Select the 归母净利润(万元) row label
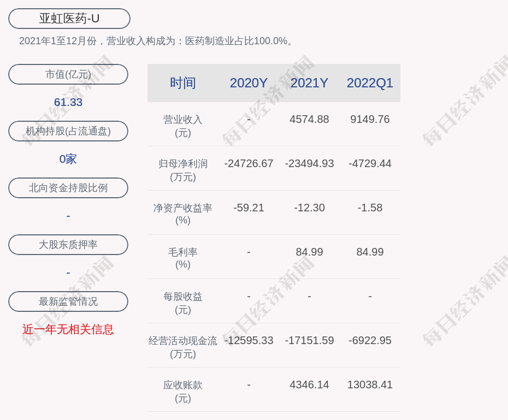This screenshot has height=420, width=508. click(x=183, y=170)
